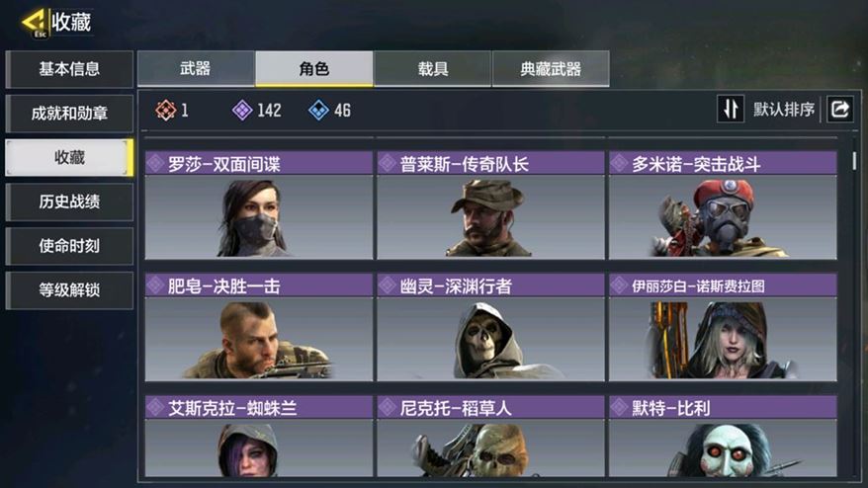Image resolution: width=868 pixels, height=488 pixels.
Task: Open 历史战绩 from sidebar
Action: coord(69,202)
